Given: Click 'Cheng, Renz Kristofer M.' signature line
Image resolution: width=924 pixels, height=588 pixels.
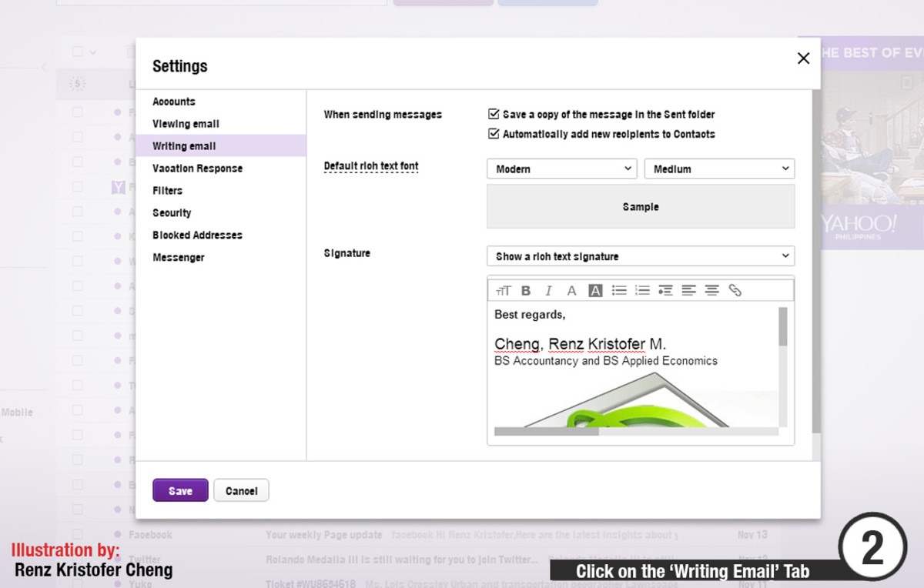Looking at the screenshot, I should (x=580, y=344).
